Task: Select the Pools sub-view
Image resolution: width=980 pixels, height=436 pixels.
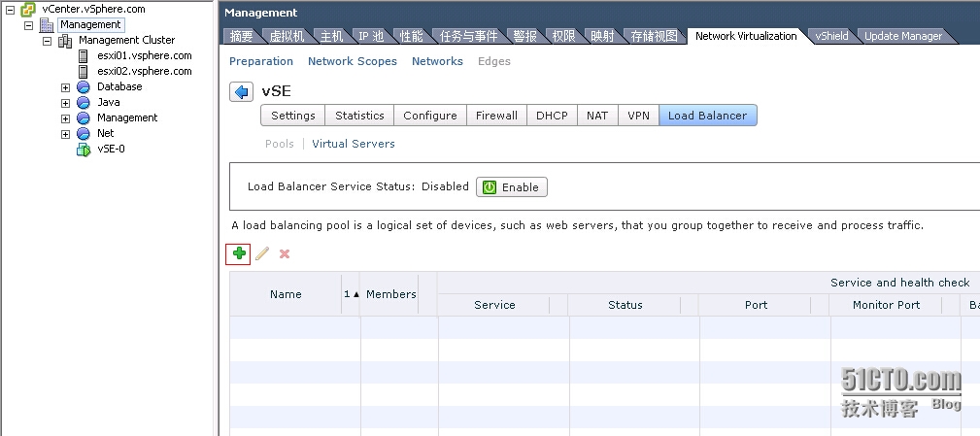Action: [280, 144]
